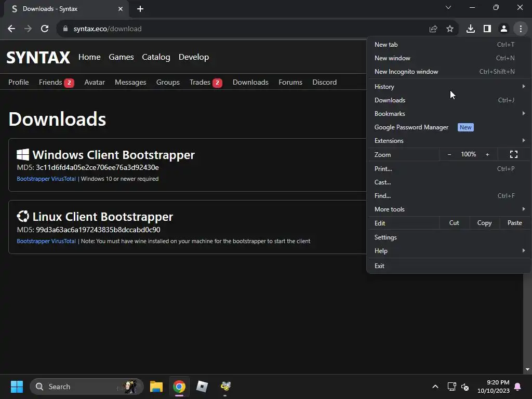Select Find... in Chrome menu

pos(449,196)
